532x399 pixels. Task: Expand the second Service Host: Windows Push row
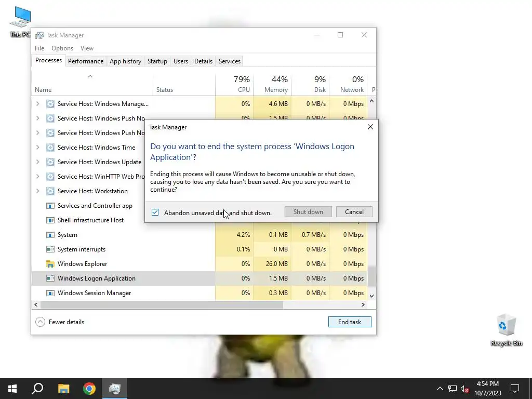[x=37, y=133]
